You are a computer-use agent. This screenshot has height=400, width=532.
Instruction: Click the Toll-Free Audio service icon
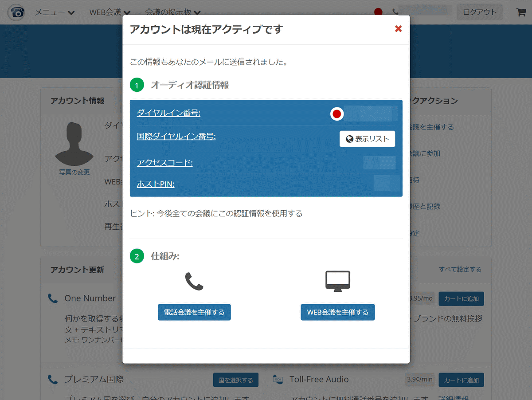pyautogui.click(x=278, y=380)
